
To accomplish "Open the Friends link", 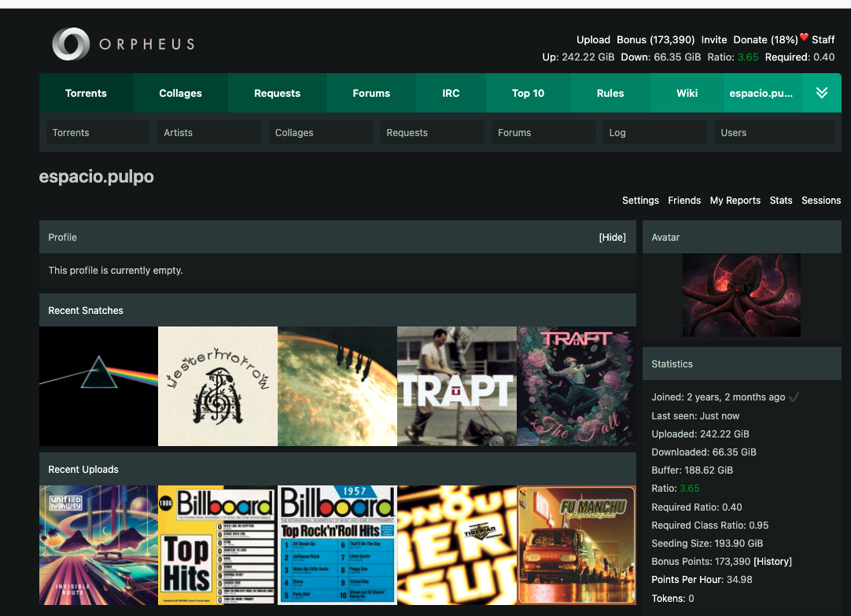I will (684, 201).
